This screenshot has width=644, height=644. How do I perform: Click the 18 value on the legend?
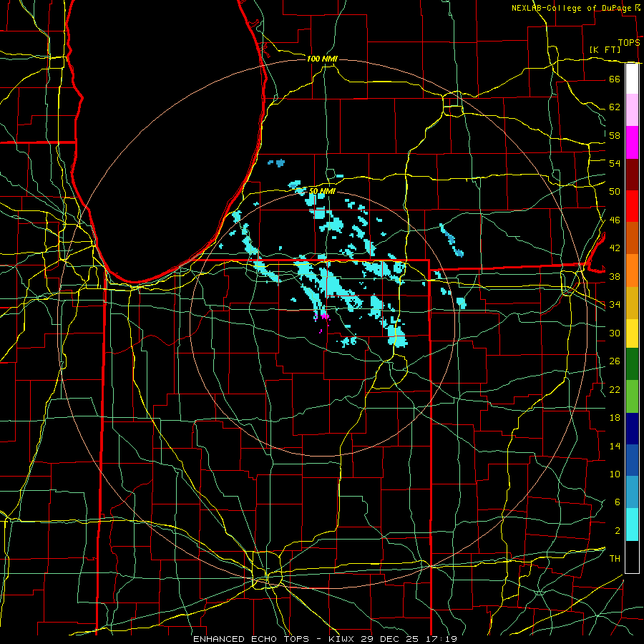[x=615, y=418]
